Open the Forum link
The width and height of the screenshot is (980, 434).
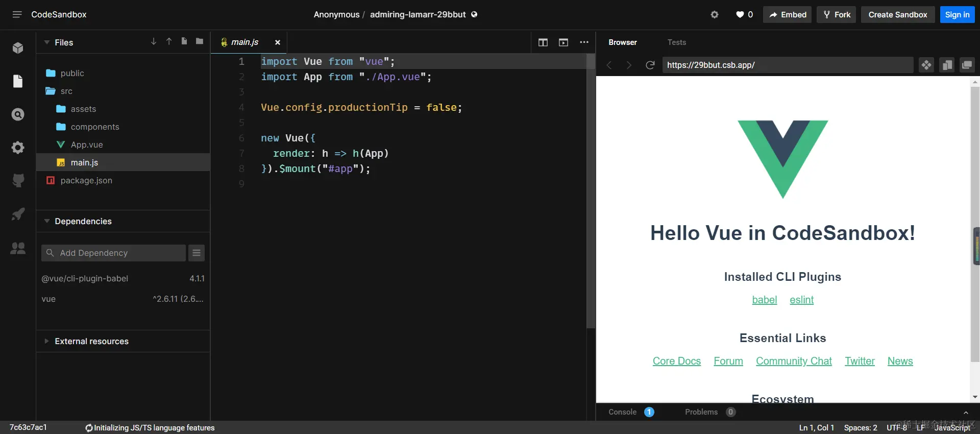click(728, 361)
